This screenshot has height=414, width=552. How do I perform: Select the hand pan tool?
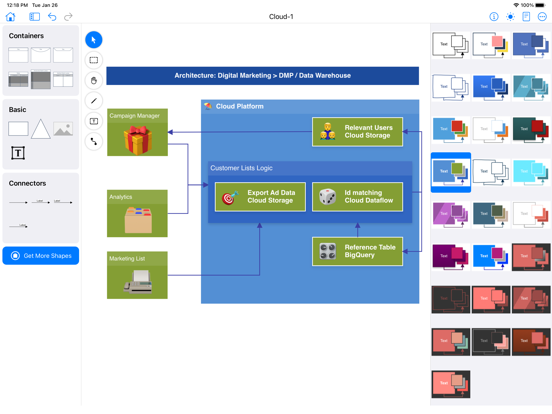[94, 81]
